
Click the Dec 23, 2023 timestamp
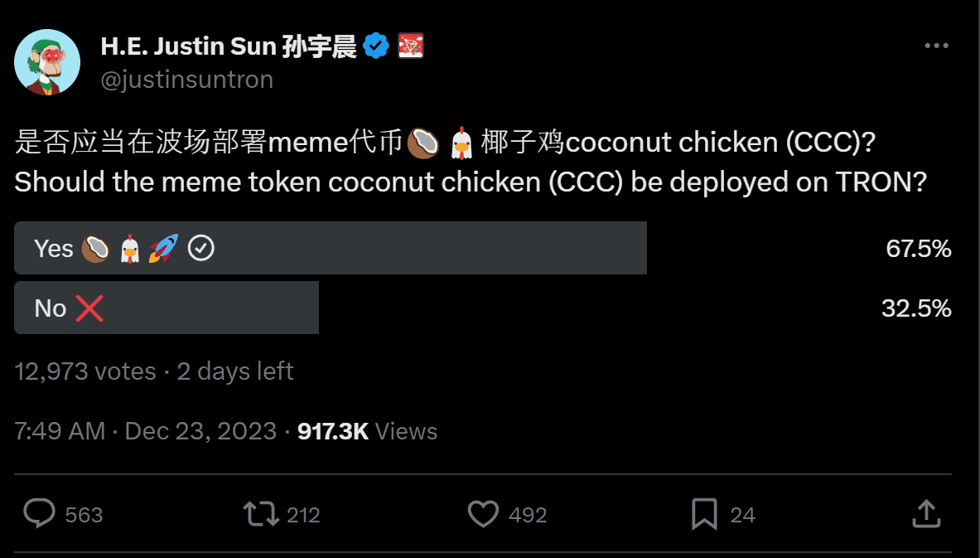pyautogui.click(x=199, y=430)
